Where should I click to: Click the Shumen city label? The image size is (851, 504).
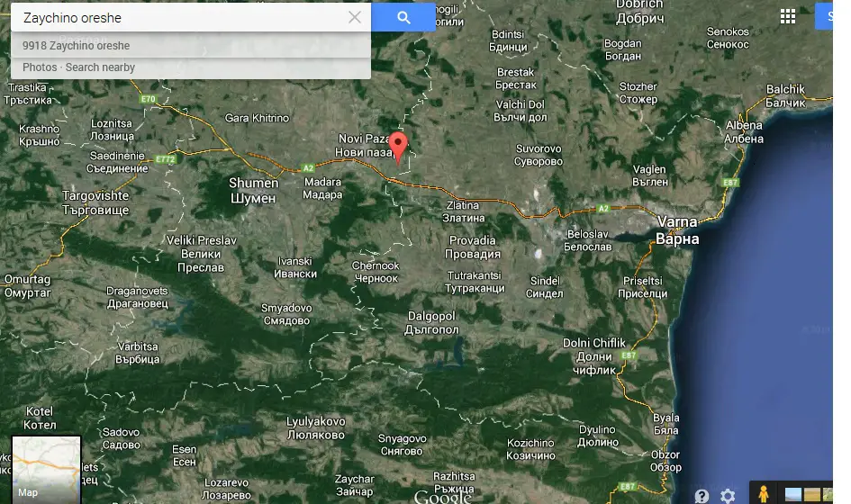252,190
